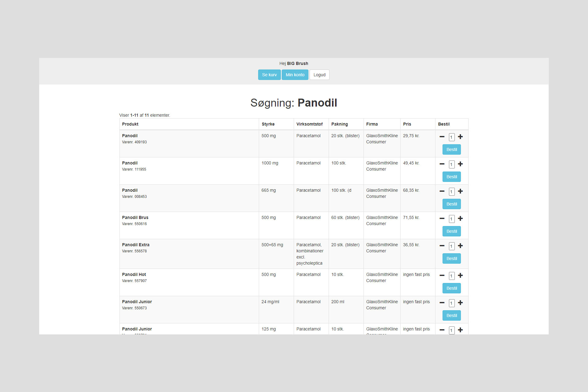Click the price 36,55 kr.
Image resolution: width=588 pixels, height=392 pixels.
coord(411,245)
